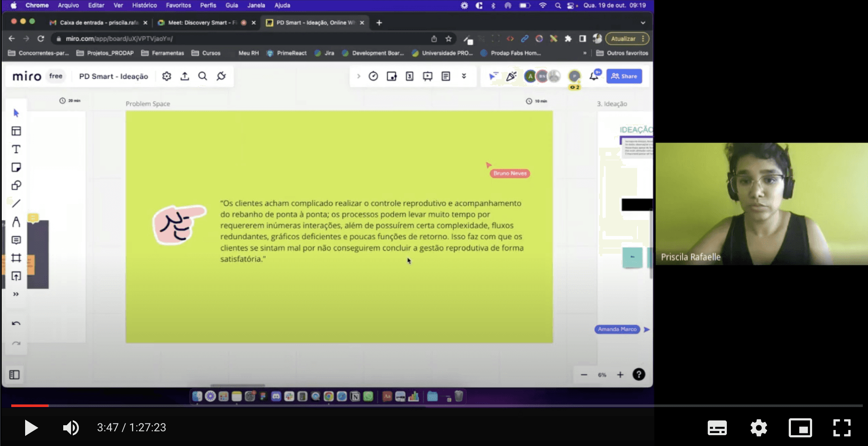The height and width of the screenshot is (446, 868).
Task: Mute the video volume
Action: tap(71, 428)
